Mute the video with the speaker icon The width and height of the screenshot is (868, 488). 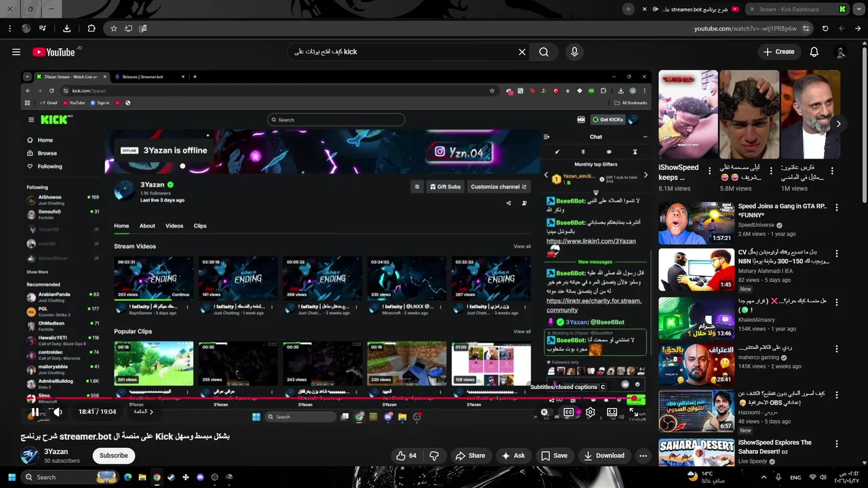[x=58, y=411]
